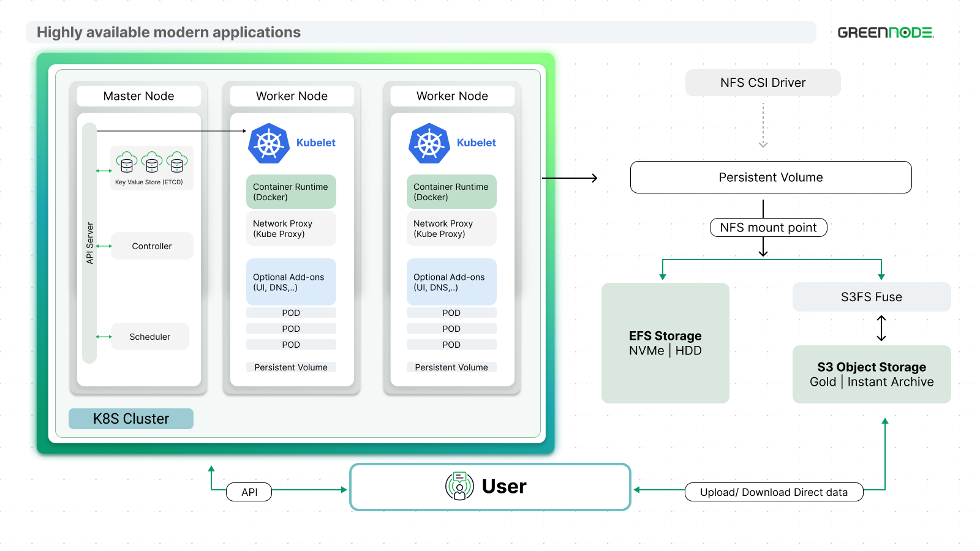Screen dimensions: 980x551
Task: Click the Kubernetes wheel icon in right Worker Node
Action: pos(429,143)
